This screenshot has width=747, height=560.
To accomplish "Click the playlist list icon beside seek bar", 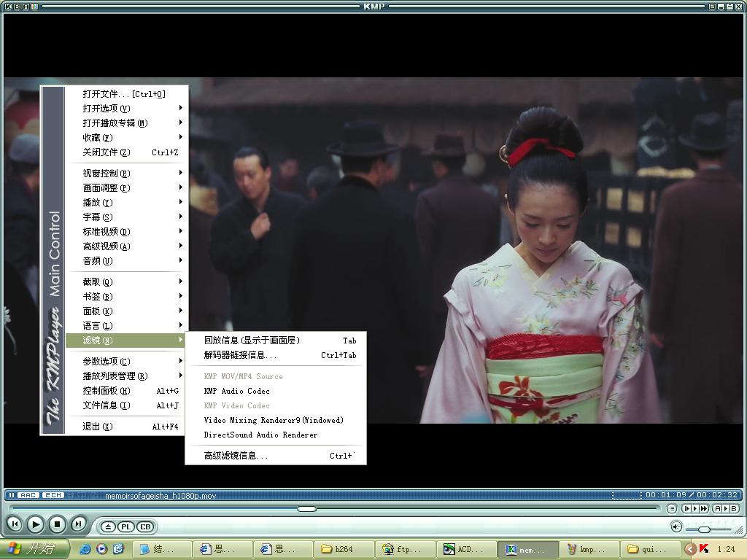I will click(672, 508).
